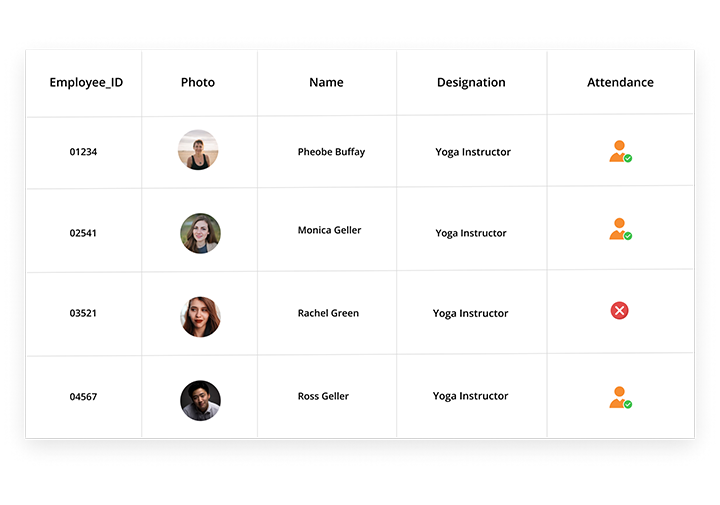
Task: Open Monica Geller's profile photo
Action: [200, 233]
